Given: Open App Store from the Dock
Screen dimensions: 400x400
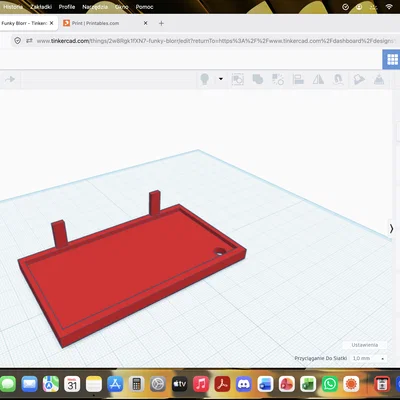Looking at the screenshot, I should coord(115,384).
